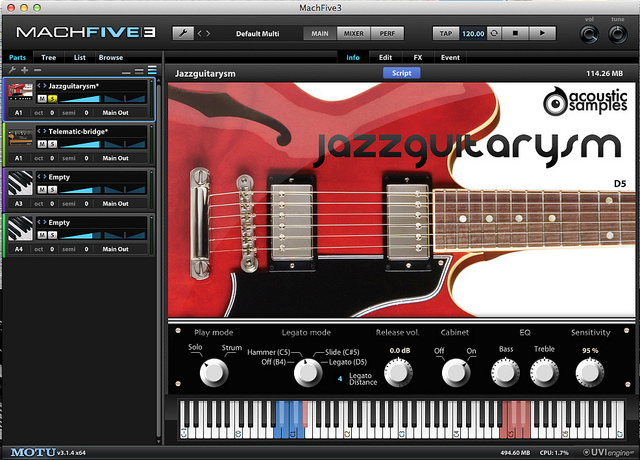Add a new part with plus icon
640x460 pixels.
click(25, 70)
